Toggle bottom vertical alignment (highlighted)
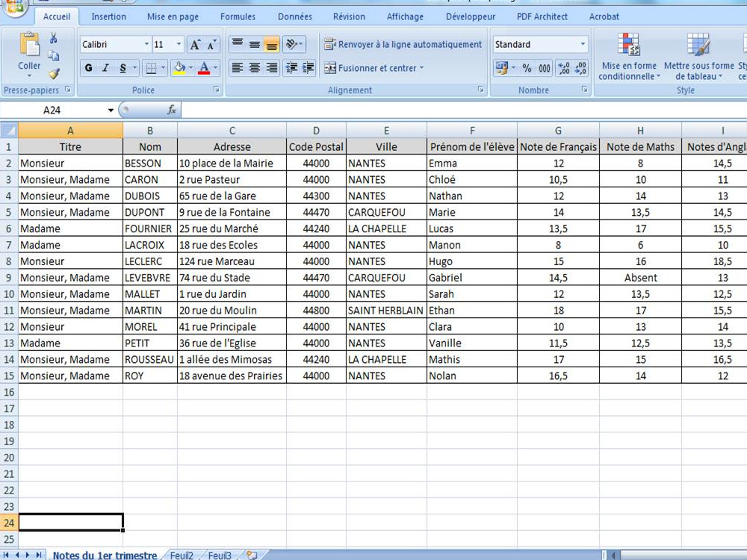The image size is (747, 560). [272, 44]
